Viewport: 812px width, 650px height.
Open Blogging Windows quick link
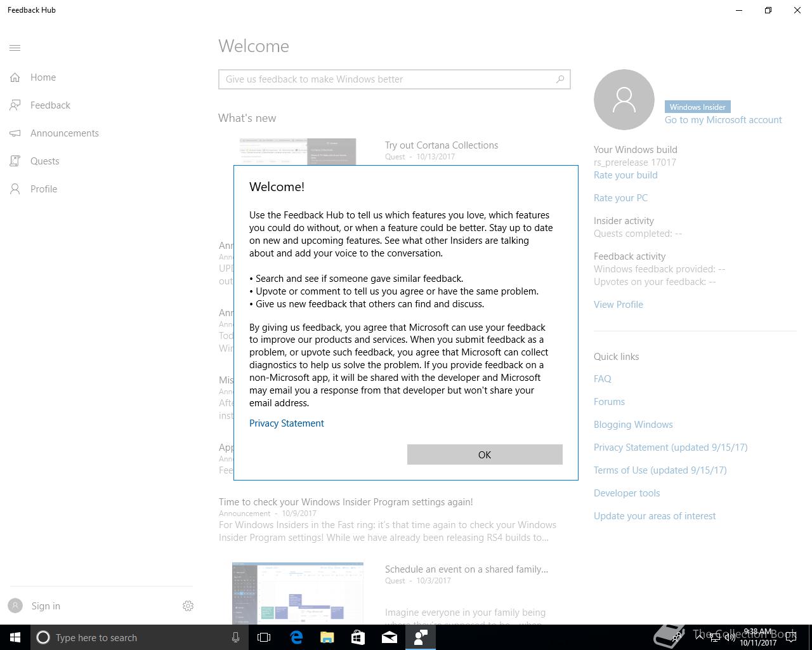[x=633, y=425]
